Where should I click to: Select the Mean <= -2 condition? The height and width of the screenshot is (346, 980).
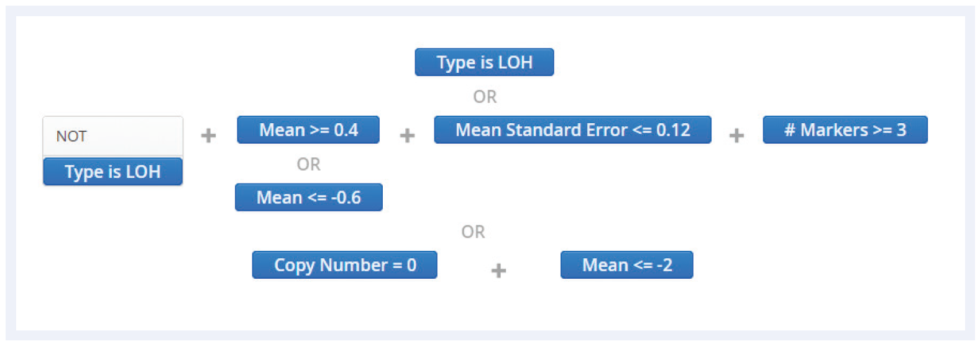point(626,264)
